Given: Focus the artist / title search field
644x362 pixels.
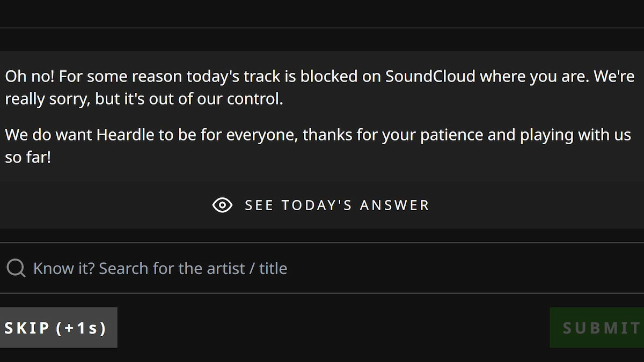Looking at the screenshot, I should point(322,268).
